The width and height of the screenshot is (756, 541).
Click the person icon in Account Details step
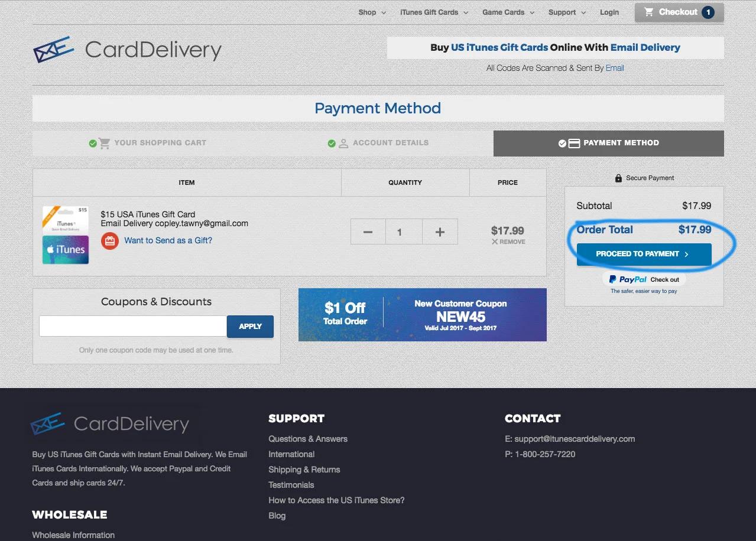tap(343, 143)
